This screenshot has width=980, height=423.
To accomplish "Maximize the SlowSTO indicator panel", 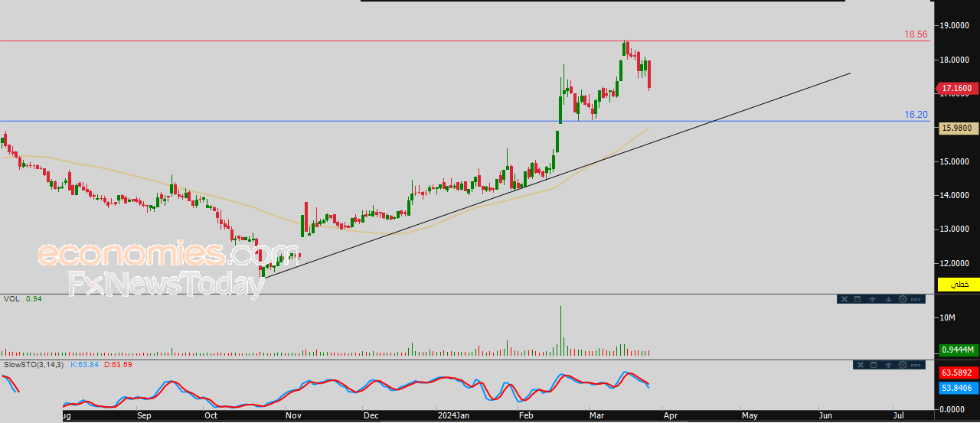I will tap(874, 365).
